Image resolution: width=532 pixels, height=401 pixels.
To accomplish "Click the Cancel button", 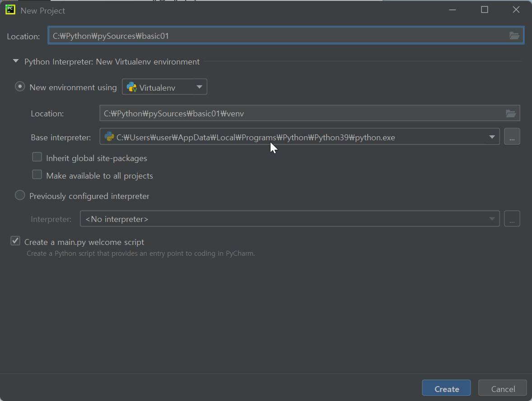I will click(503, 388).
